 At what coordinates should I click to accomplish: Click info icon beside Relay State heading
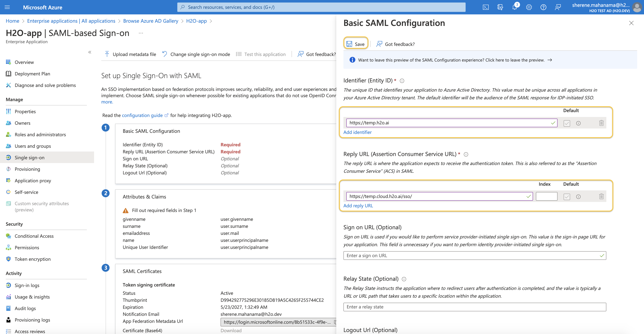click(x=404, y=279)
